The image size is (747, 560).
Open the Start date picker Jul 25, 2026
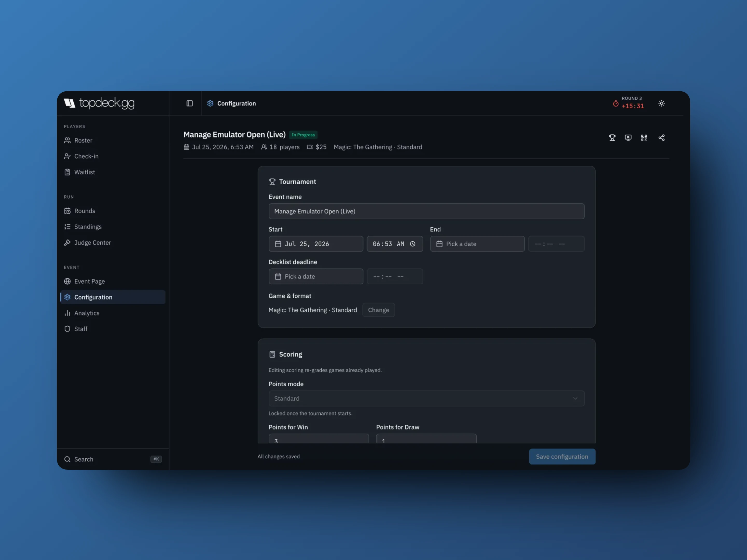[x=316, y=244]
